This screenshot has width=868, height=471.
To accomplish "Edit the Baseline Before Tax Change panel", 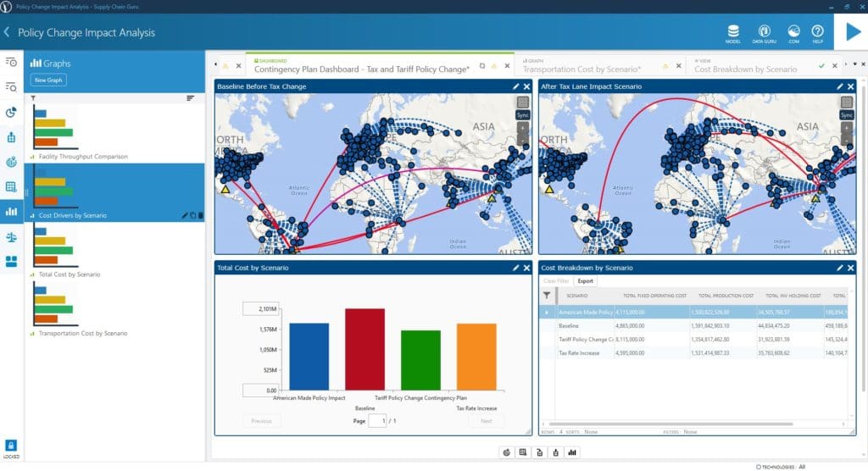I will (515, 86).
